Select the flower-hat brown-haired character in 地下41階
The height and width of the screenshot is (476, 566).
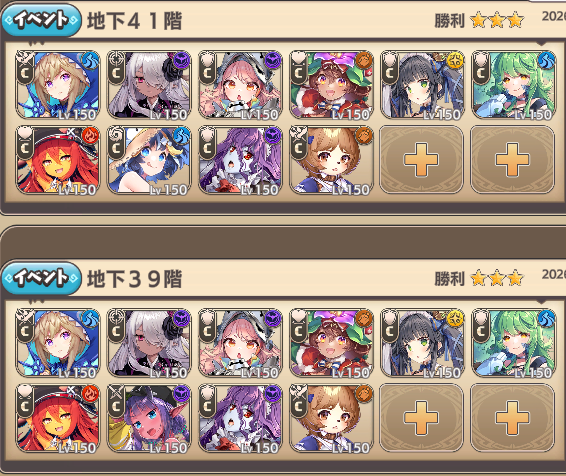pos(331,85)
